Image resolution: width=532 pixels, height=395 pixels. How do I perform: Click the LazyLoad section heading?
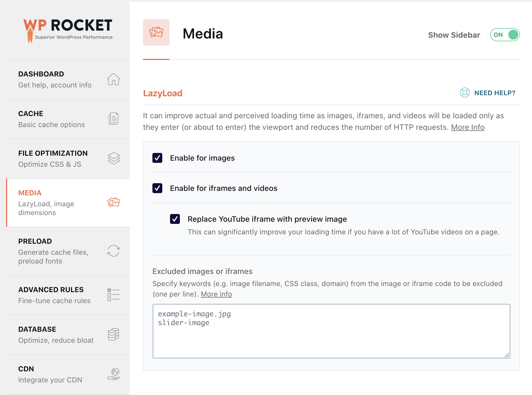coord(163,93)
